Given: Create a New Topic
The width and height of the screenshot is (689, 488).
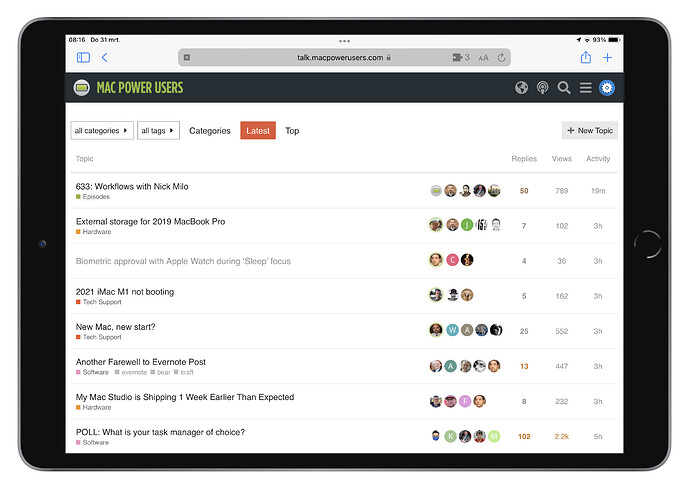Looking at the screenshot, I should [x=589, y=131].
